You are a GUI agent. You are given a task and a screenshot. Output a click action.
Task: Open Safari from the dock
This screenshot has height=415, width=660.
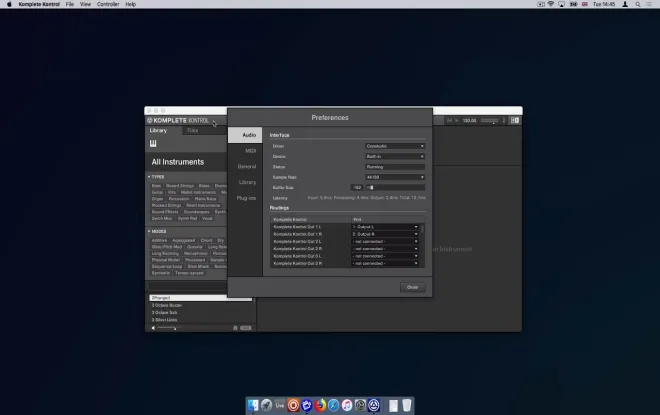coord(333,405)
